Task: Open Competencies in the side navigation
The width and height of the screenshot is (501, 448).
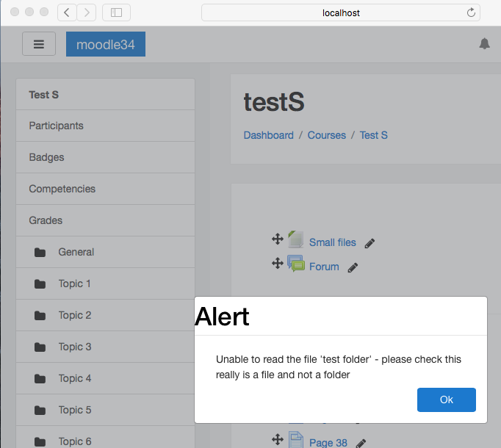Action: (106, 189)
